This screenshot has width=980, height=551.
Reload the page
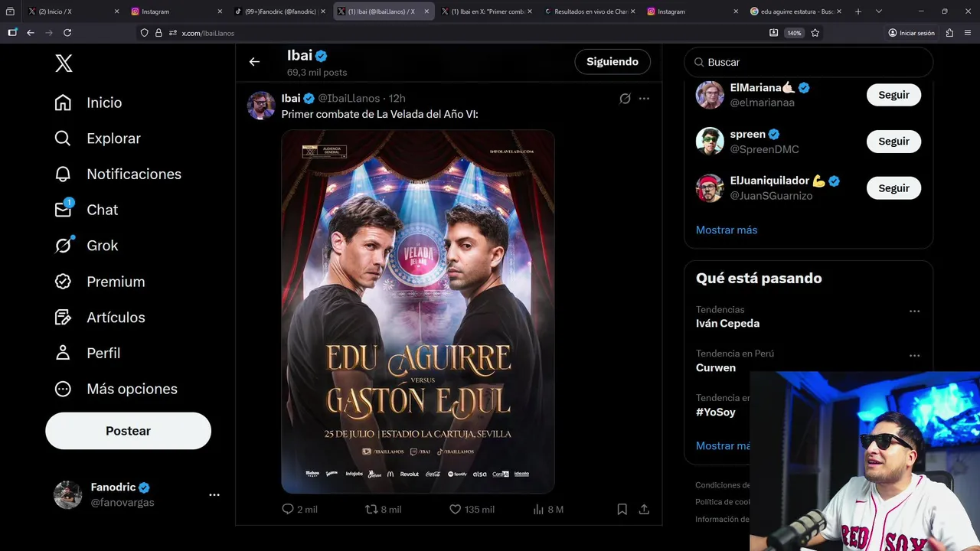tap(67, 33)
